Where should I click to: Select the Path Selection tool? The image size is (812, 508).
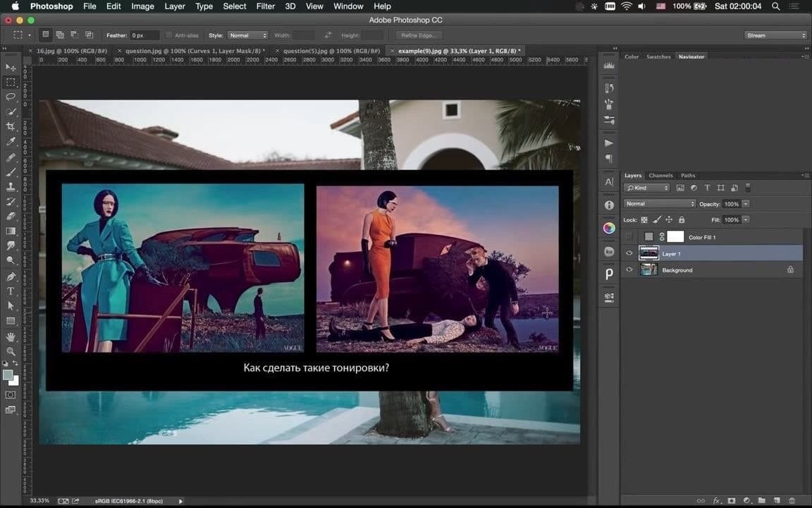coord(11,306)
